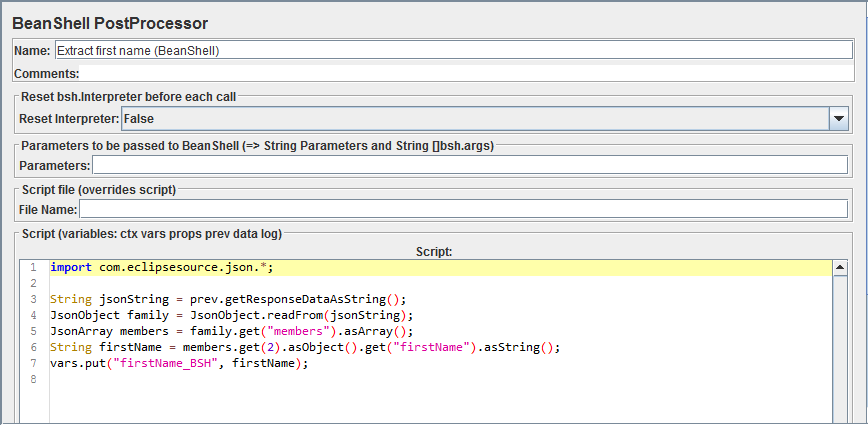The width and height of the screenshot is (868, 425).
Task: Click the File Name input field
Action: (x=463, y=209)
